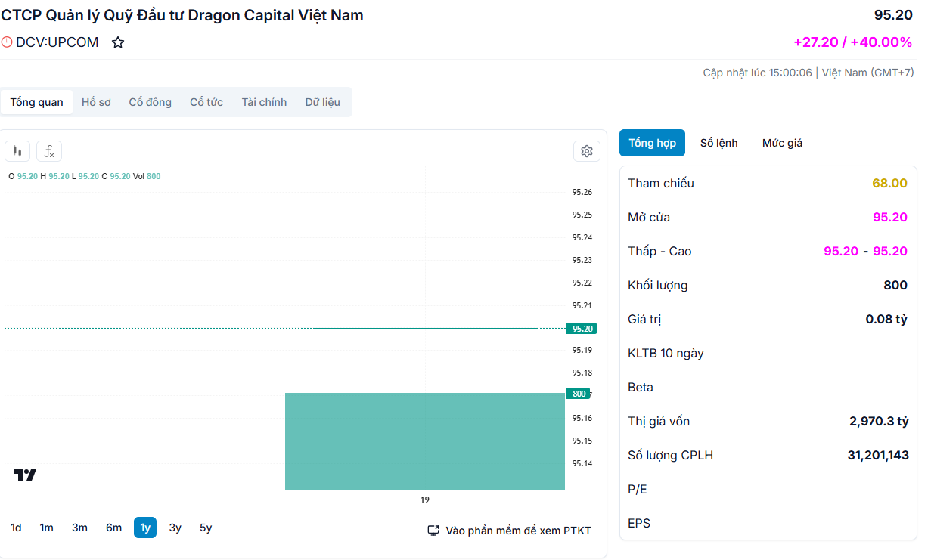Image resolution: width=931 pixels, height=560 pixels.
Task: Select the Tổng hợp summary button
Action: click(x=652, y=143)
